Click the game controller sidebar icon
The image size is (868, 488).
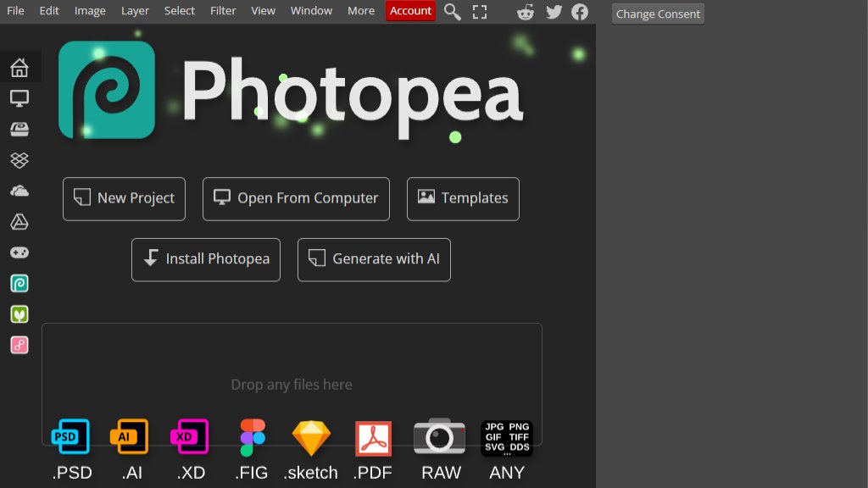[19, 252]
